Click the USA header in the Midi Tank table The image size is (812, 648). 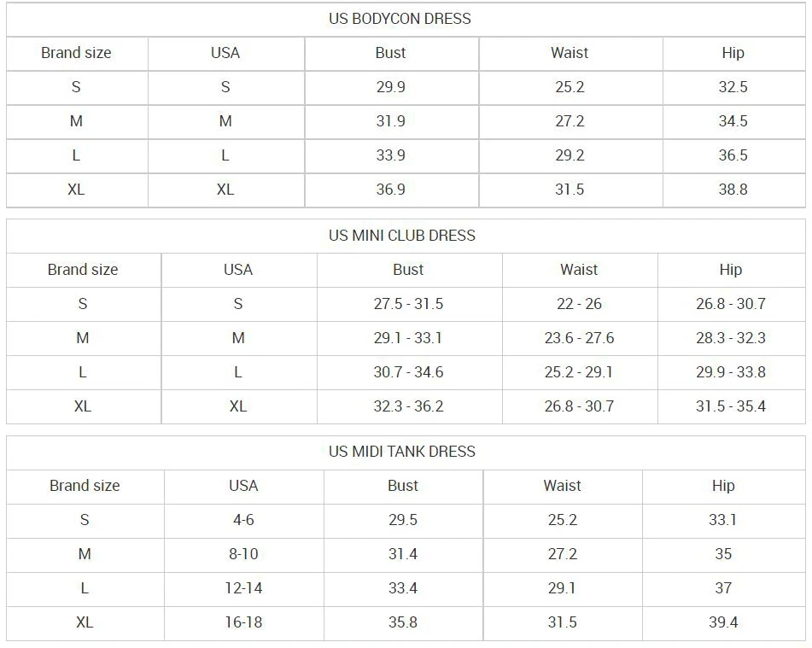[x=243, y=486]
